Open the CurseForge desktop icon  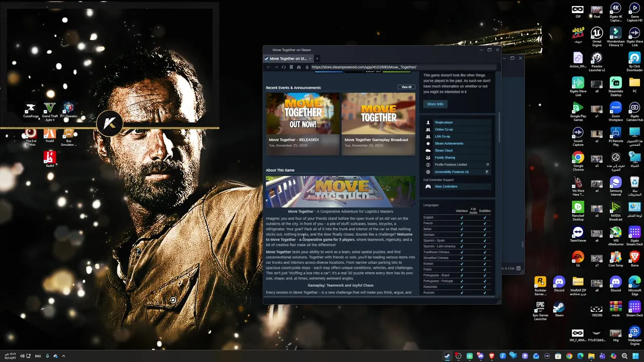31,110
